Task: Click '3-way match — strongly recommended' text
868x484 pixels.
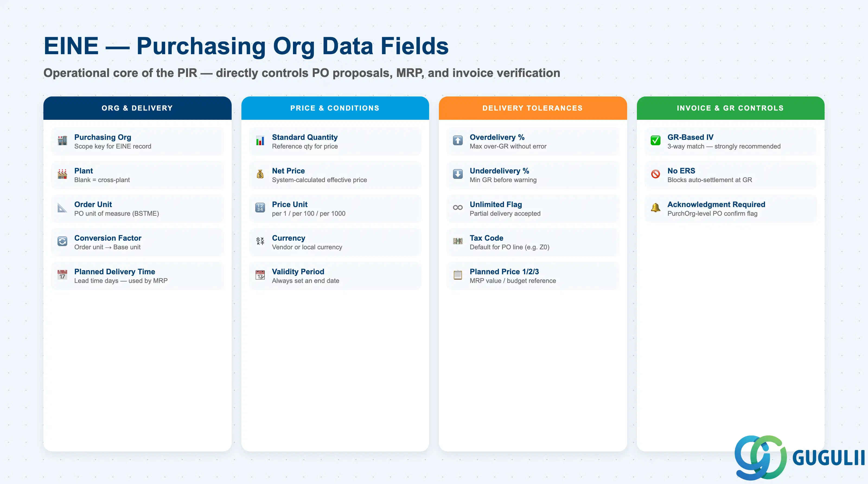Action: pos(724,146)
